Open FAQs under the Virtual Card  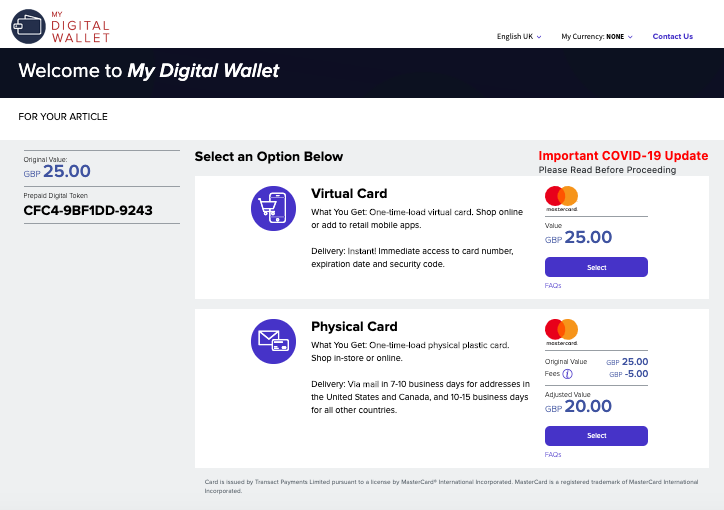click(x=553, y=286)
